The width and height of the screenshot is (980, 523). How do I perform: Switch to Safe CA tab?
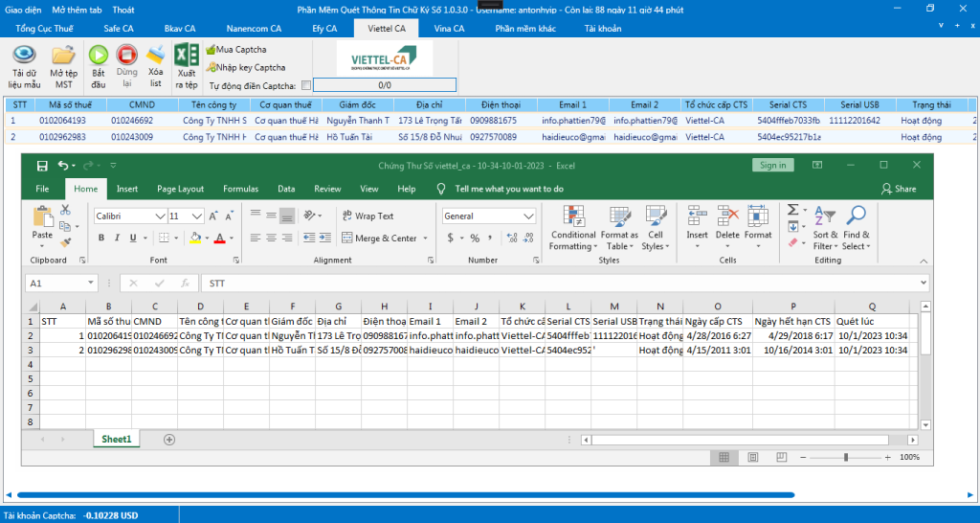point(118,29)
